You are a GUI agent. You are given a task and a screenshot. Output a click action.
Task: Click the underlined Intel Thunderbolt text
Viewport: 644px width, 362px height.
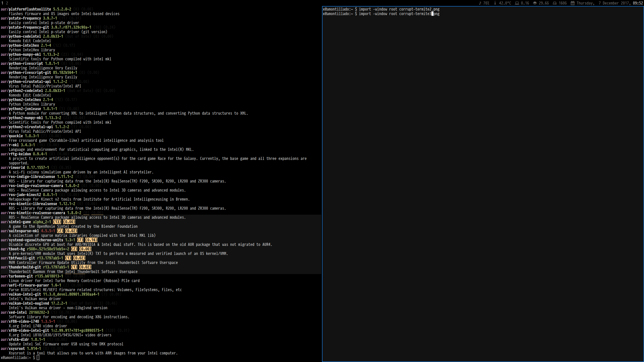83,271
